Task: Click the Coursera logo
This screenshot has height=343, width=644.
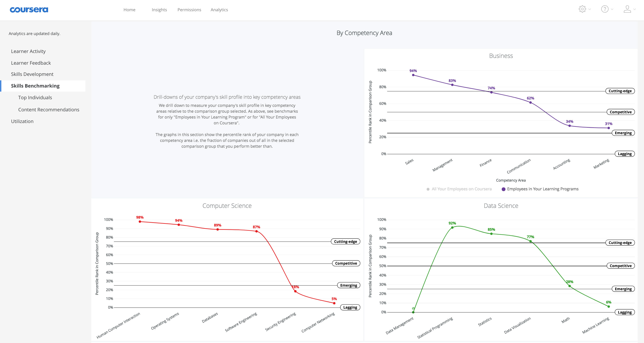Action: (x=29, y=10)
